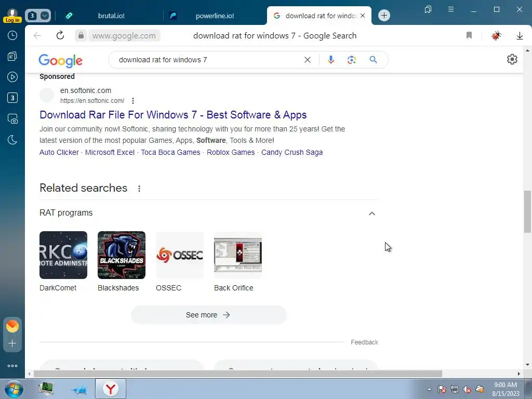
Task: Open the Windows Start menu
Action: click(x=13, y=389)
